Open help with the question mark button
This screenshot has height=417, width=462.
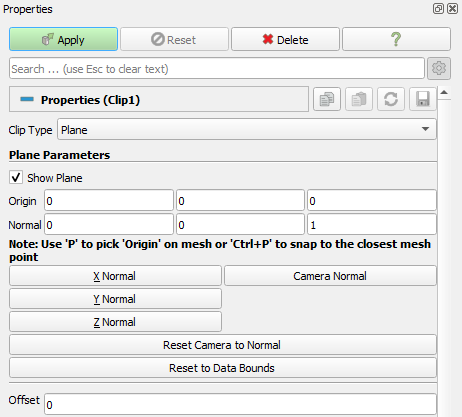[x=396, y=39]
